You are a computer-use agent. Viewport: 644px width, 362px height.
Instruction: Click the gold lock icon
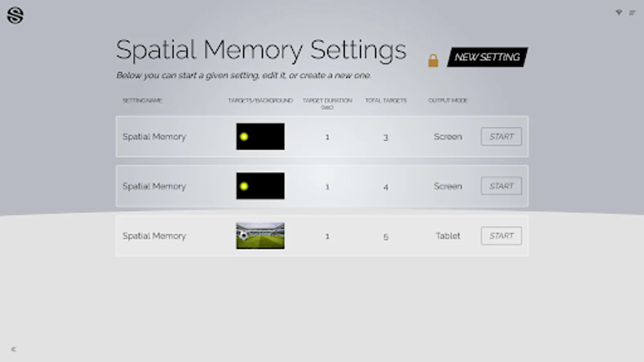coord(433,60)
